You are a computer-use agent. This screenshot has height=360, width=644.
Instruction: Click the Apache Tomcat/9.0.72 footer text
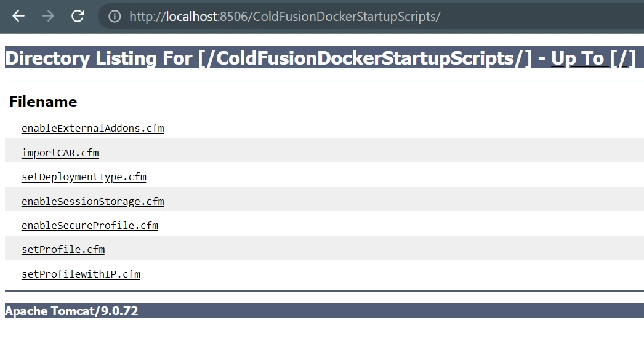(x=71, y=311)
